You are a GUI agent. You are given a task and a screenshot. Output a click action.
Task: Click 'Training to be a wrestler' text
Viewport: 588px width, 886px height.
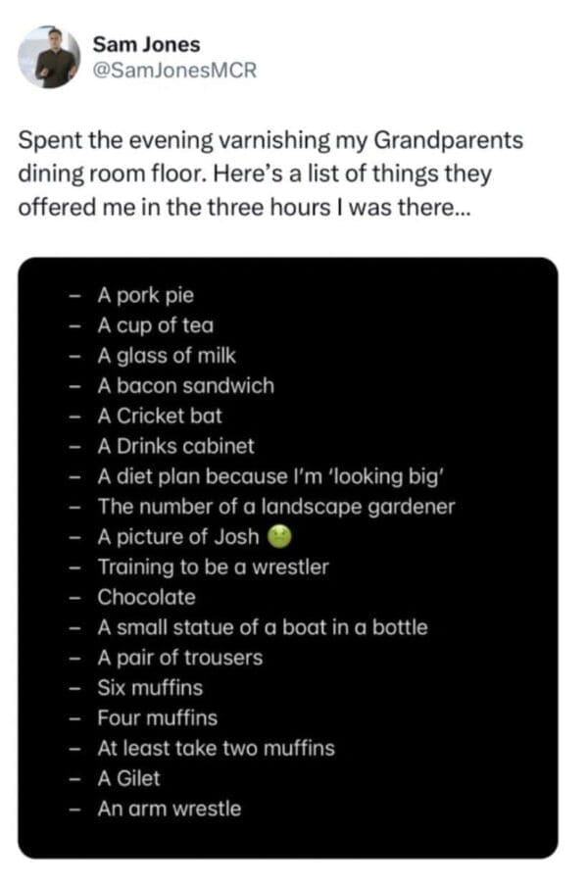click(x=213, y=566)
